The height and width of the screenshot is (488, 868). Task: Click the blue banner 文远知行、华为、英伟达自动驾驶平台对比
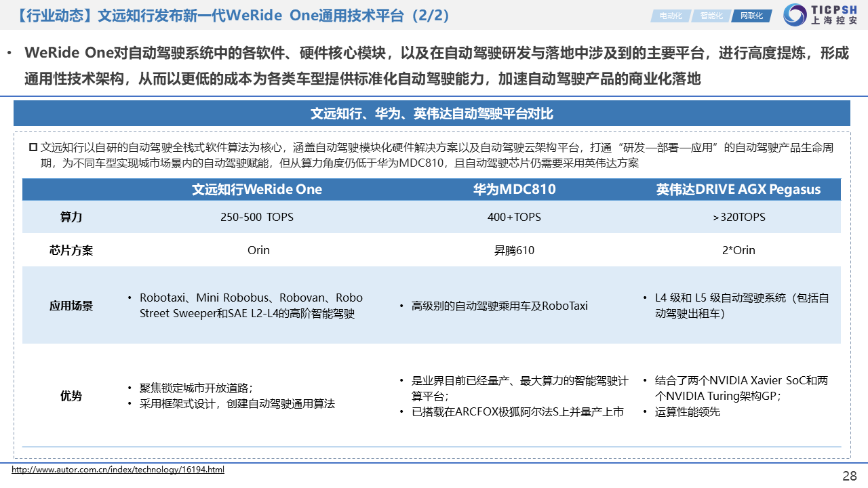tap(431, 113)
